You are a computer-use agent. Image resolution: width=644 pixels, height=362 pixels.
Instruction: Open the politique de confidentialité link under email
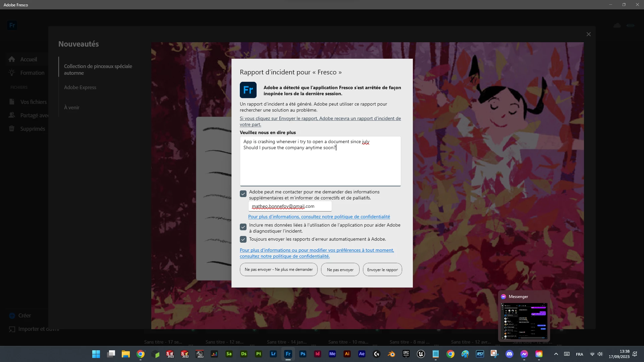(319, 217)
